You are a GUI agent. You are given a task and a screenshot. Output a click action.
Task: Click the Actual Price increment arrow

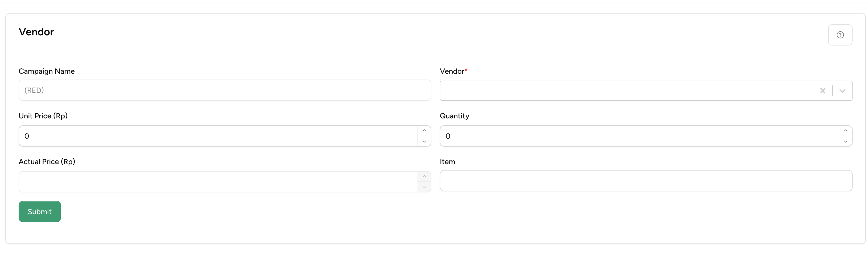pyautogui.click(x=424, y=176)
